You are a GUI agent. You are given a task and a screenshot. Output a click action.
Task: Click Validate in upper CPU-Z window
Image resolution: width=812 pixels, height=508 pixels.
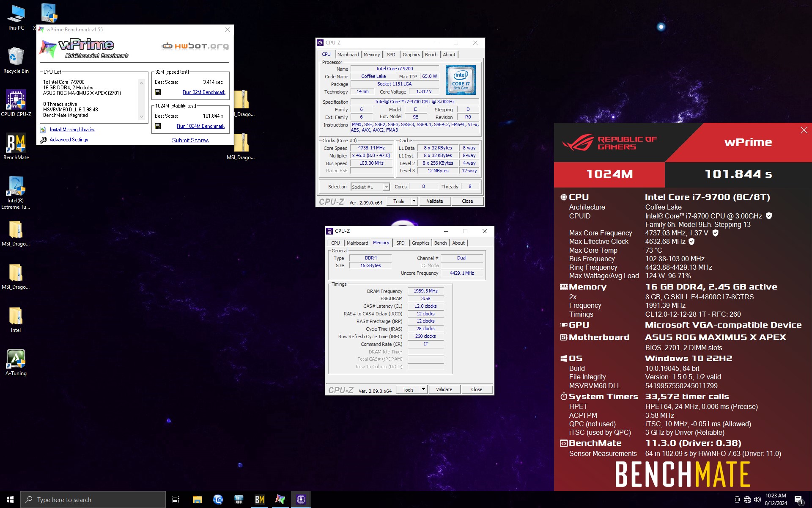coord(435,201)
